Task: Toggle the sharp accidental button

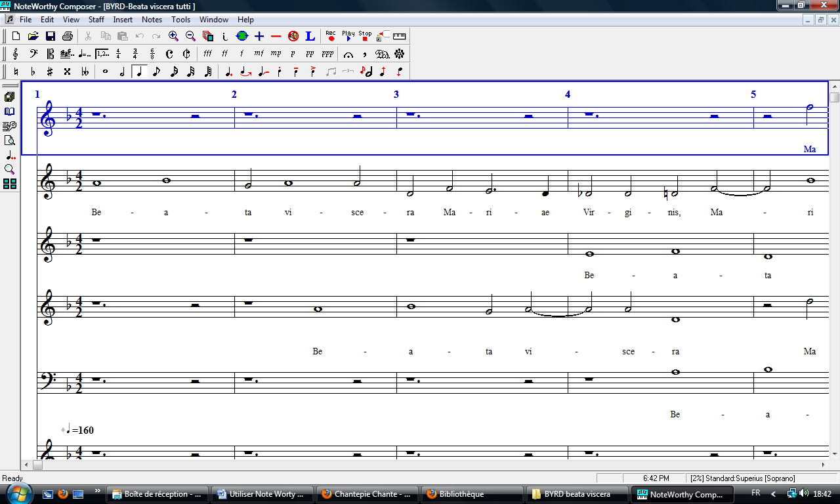Action: click(50, 72)
